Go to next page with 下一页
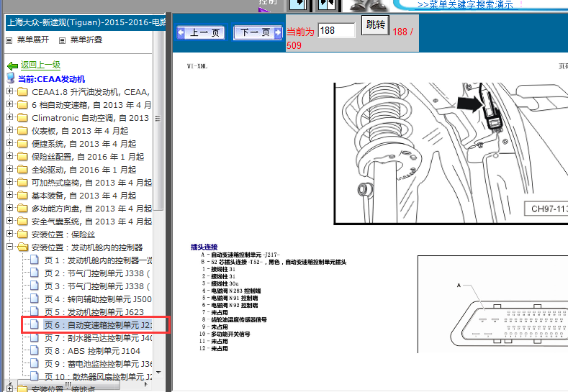This screenshot has height=392, width=568. (257, 32)
